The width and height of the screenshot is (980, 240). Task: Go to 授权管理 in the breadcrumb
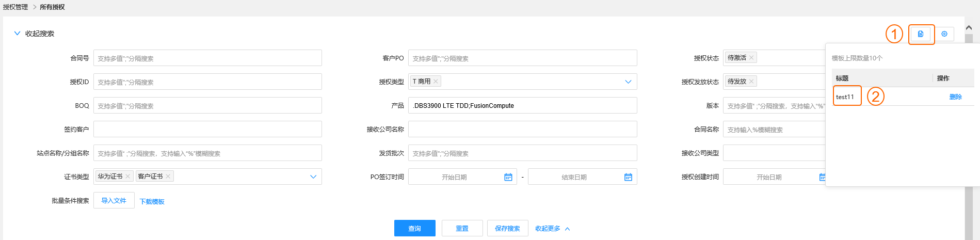pyautogui.click(x=15, y=7)
